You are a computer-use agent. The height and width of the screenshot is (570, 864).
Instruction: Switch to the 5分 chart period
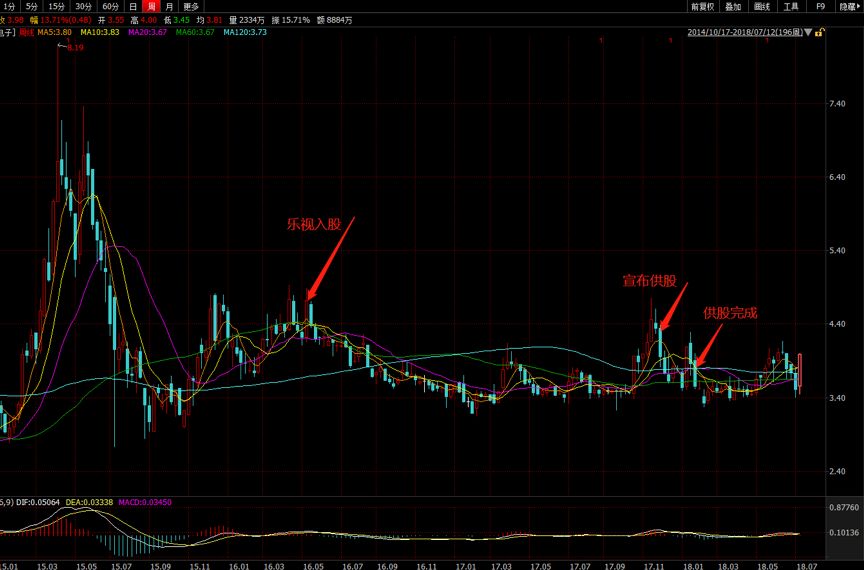[32, 7]
